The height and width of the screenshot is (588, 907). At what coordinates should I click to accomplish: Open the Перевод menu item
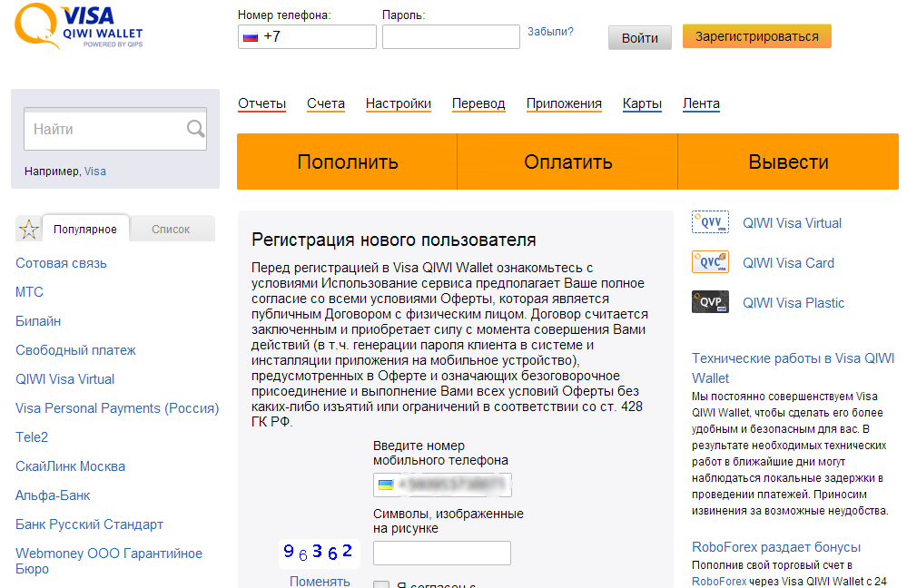click(x=478, y=103)
